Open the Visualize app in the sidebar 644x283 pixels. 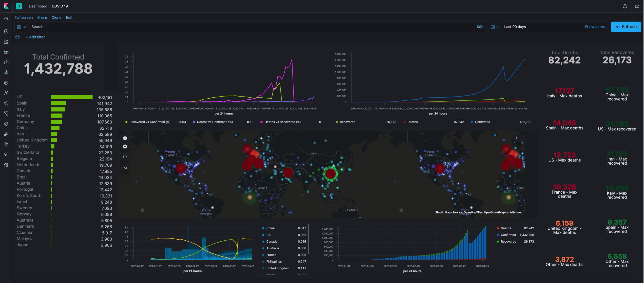(x=6, y=42)
